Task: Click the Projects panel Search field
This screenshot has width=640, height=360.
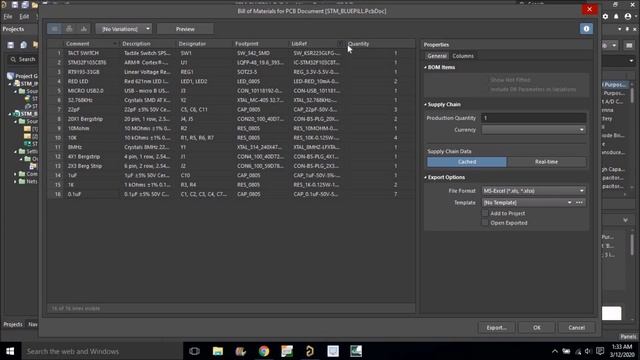Action: (23, 60)
